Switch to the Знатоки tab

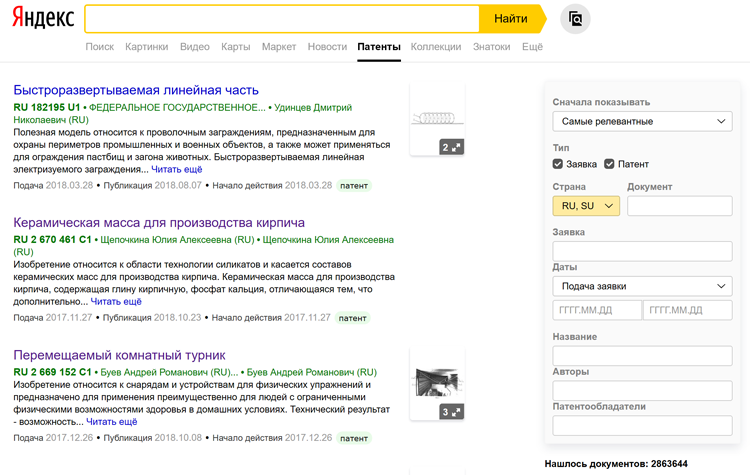[x=491, y=47]
